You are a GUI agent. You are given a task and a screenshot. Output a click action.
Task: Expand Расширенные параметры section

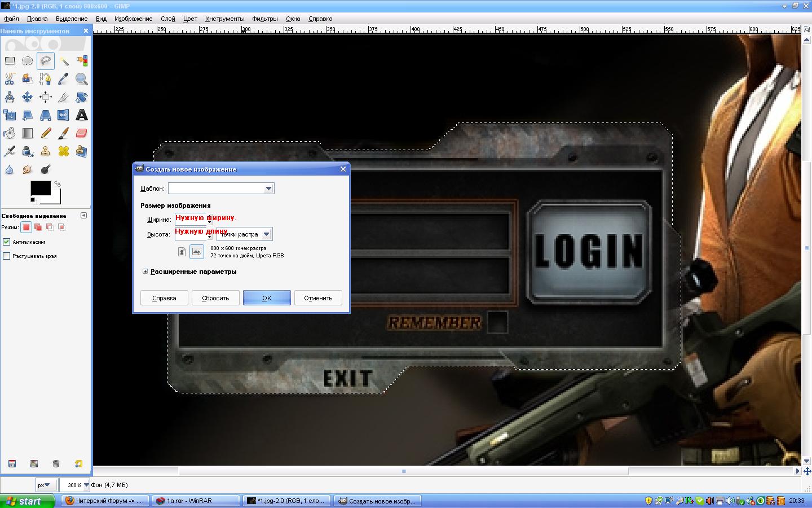click(x=145, y=271)
